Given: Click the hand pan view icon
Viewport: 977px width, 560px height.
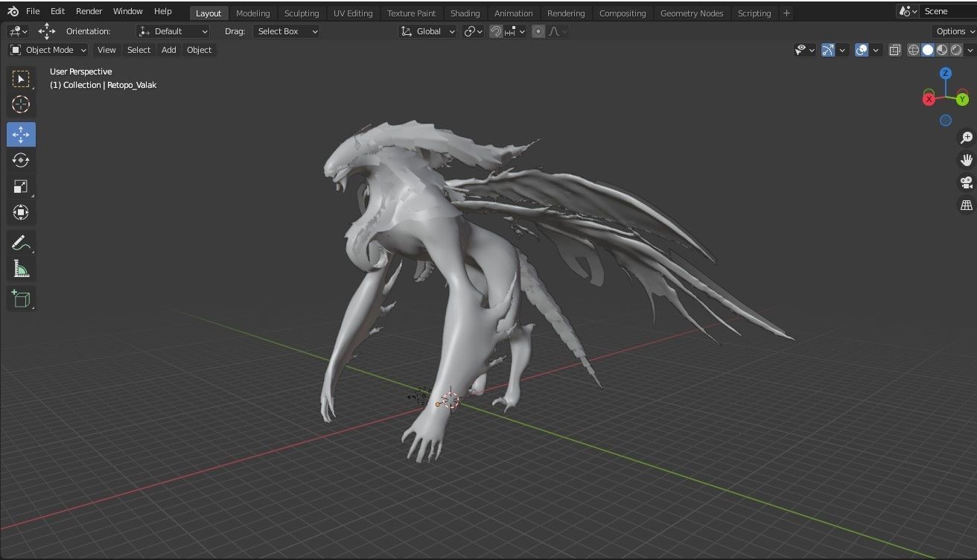Looking at the screenshot, I should [967, 160].
